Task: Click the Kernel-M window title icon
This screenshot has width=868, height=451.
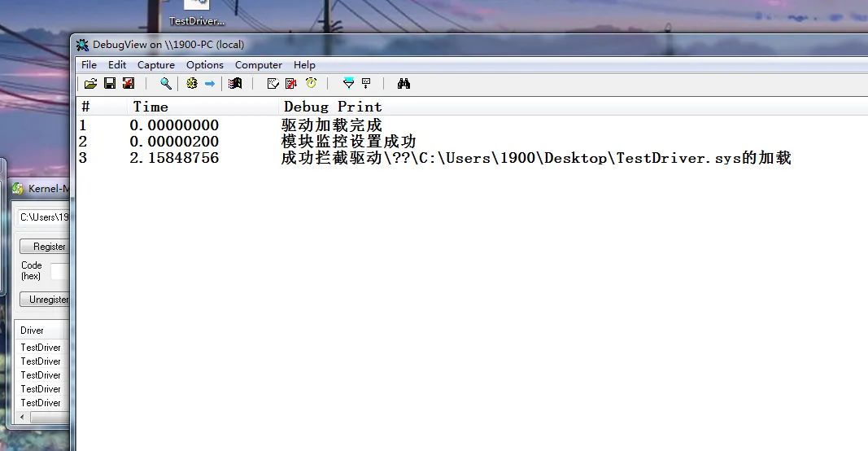Action: pyautogui.click(x=18, y=189)
